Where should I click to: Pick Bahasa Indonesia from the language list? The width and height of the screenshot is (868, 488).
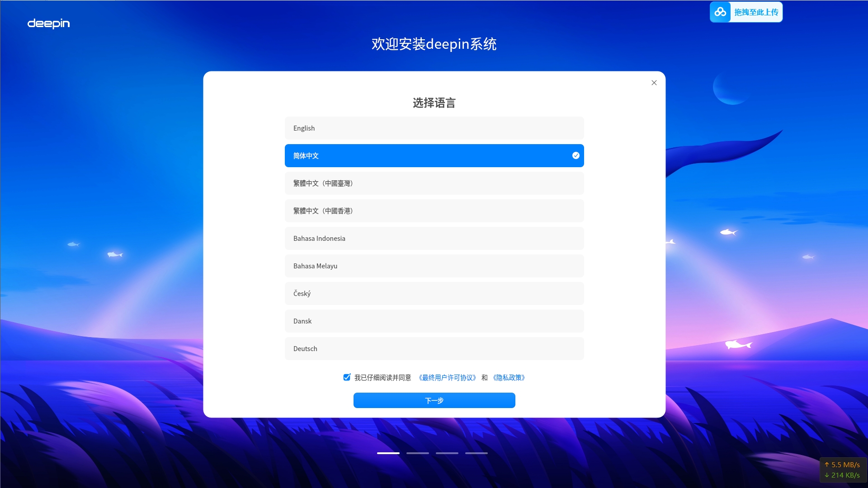pos(434,238)
